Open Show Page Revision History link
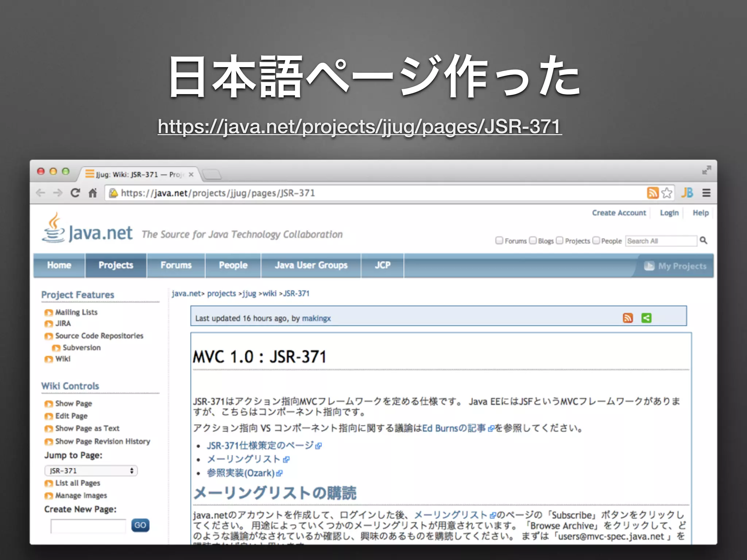 102,442
